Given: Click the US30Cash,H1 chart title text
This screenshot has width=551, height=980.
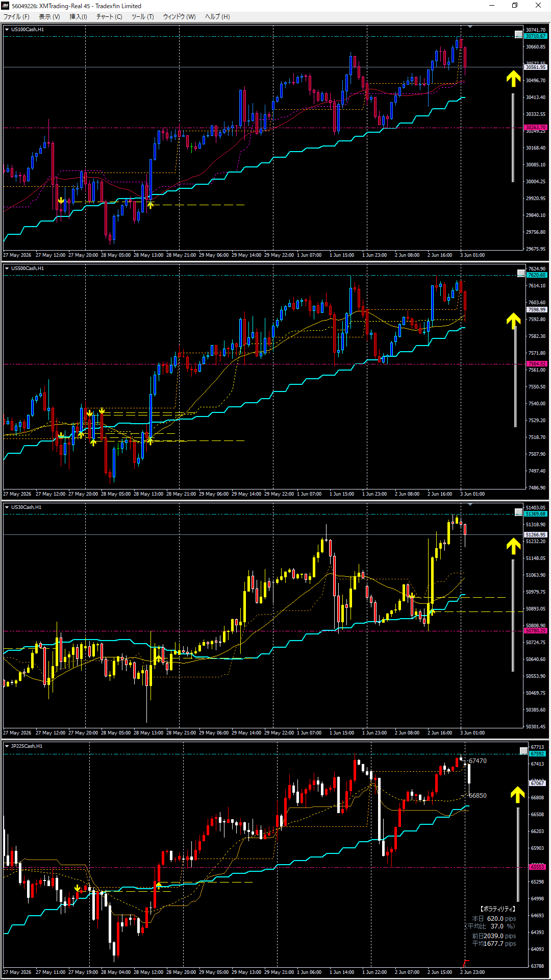Looking at the screenshot, I should [x=26, y=507].
